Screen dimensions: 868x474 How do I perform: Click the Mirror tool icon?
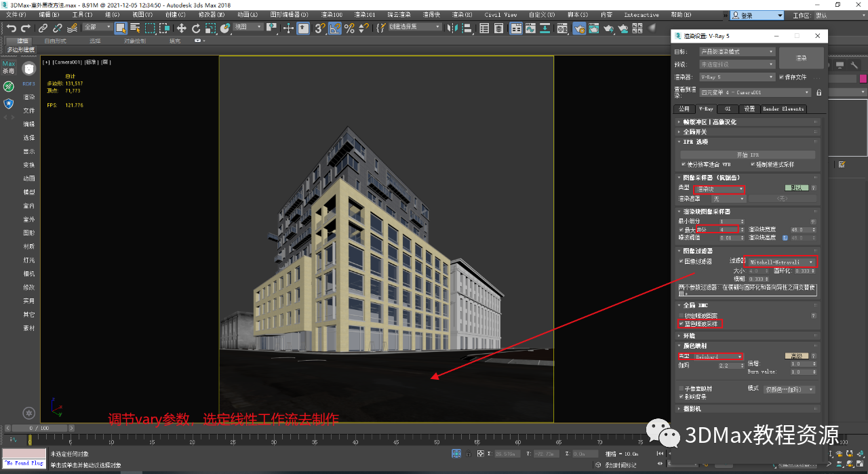[x=452, y=28]
